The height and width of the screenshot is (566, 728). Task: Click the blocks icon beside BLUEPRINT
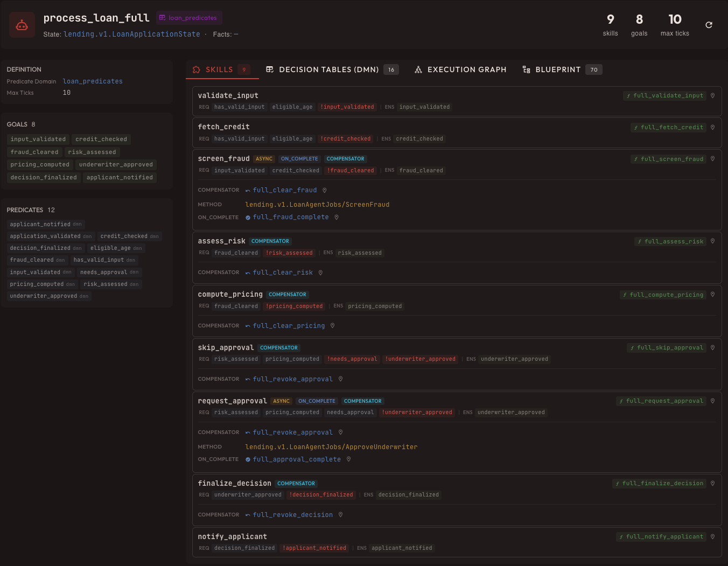pyautogui.click(x=526, y=69)
